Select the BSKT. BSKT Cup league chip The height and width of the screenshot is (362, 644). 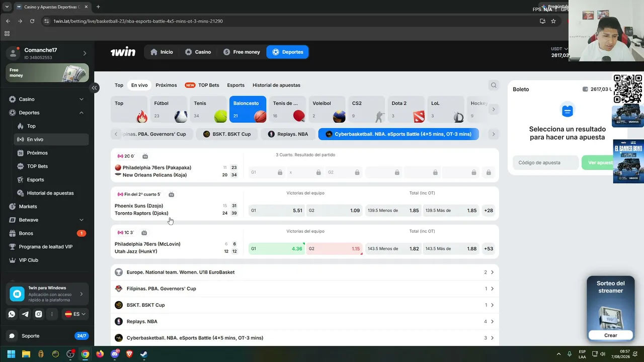pyautogui.click(x=227, y=134)
